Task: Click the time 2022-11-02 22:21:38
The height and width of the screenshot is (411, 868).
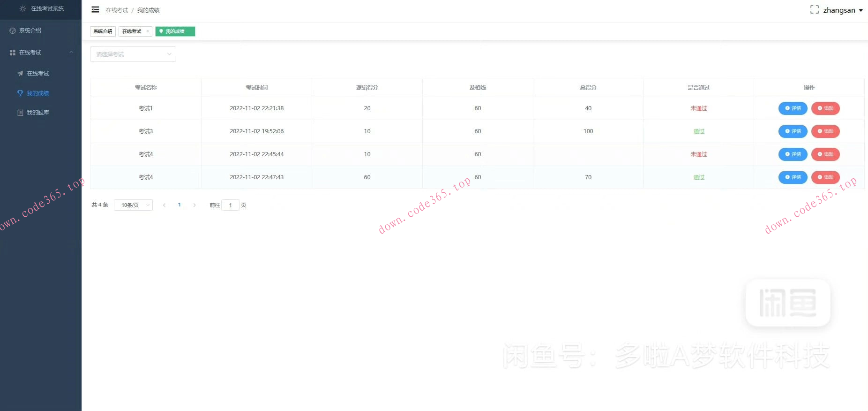Action: [256, 108]
